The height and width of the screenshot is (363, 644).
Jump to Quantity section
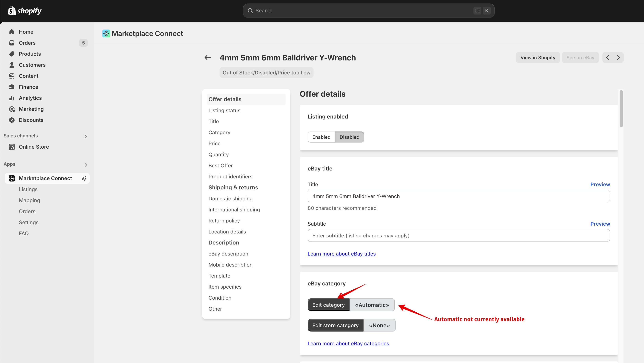[219, 154]
